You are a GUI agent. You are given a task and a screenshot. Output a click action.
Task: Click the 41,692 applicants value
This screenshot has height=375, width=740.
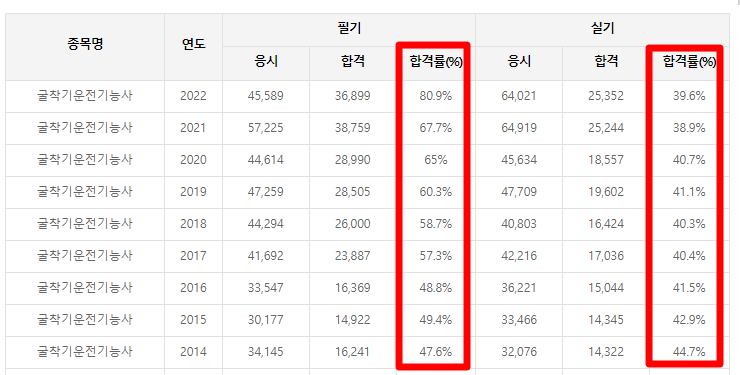click(x=266, y=256)
